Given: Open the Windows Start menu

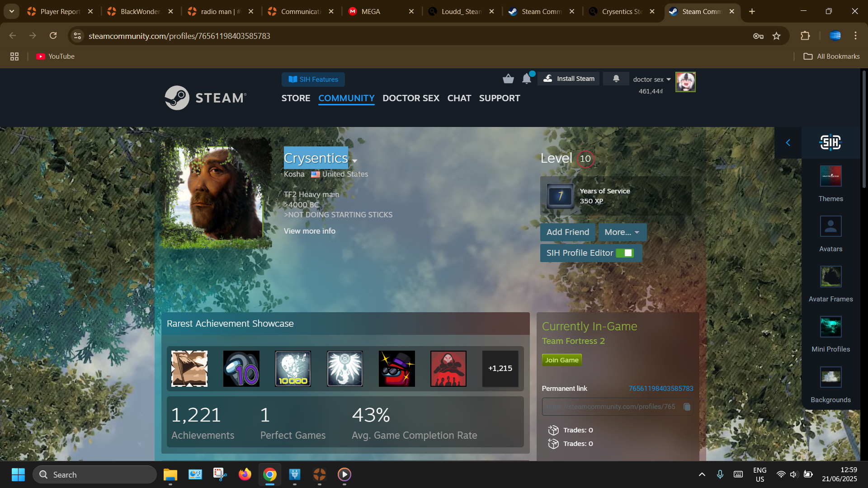Looking at the screenshot, I should (x=18, y=475).
